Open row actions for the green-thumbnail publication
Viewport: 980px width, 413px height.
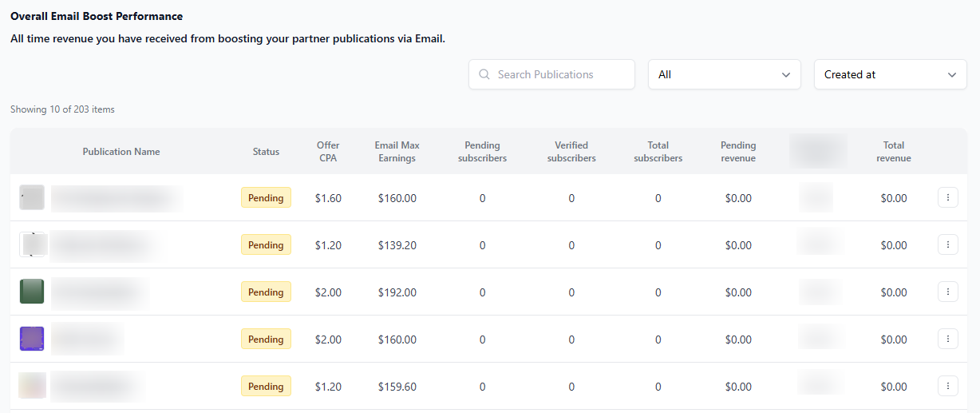pyautogui.click(x=947, y=292)
